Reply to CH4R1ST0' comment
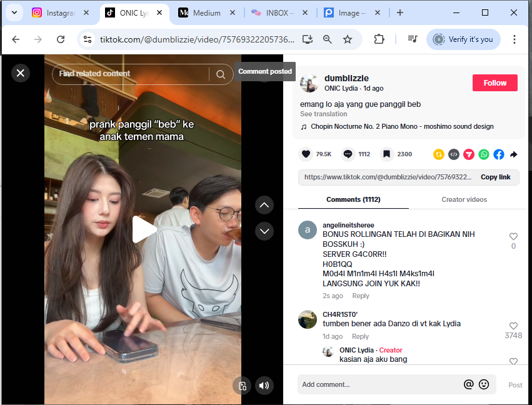The height and width of the screenshot is (405, 532). click(360, 336)
